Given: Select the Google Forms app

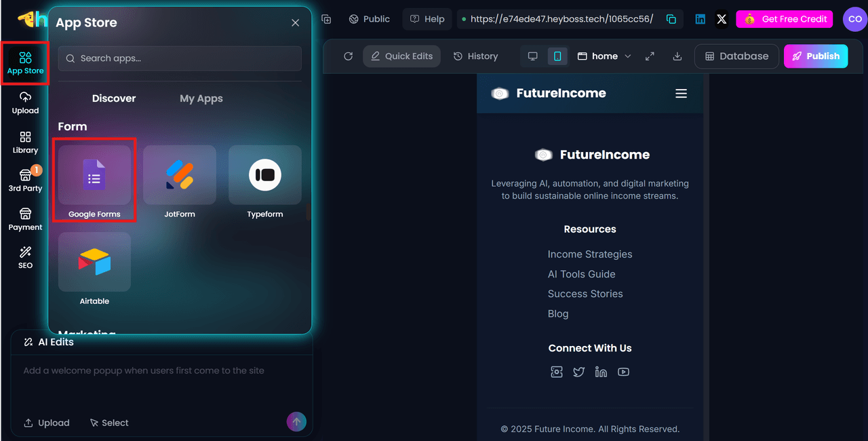Looking at the screenshot, I should point(94,181).
